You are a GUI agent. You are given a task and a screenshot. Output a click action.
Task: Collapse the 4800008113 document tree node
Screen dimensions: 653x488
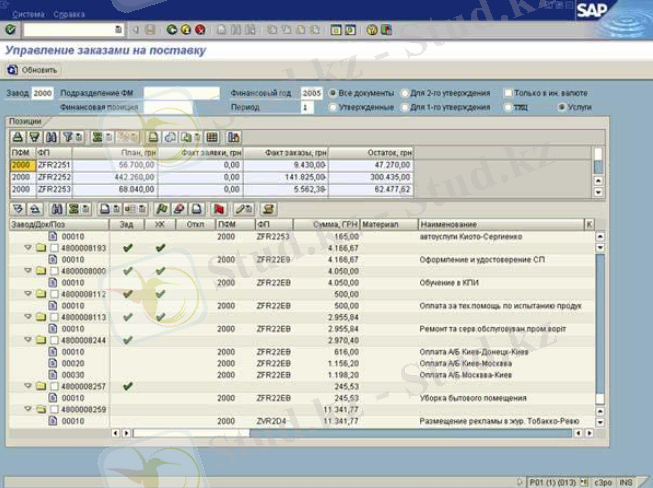28,317
